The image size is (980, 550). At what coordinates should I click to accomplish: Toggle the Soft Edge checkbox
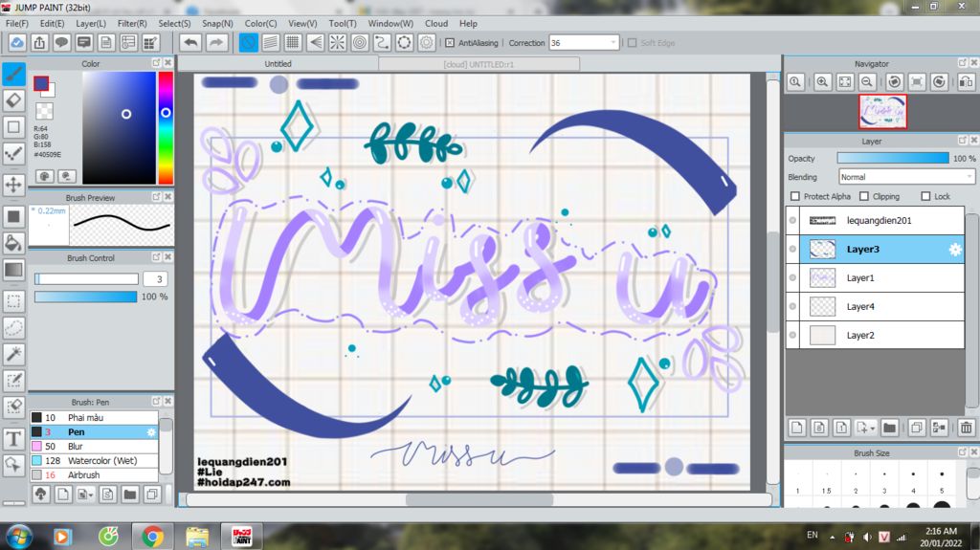coord(632,43)
